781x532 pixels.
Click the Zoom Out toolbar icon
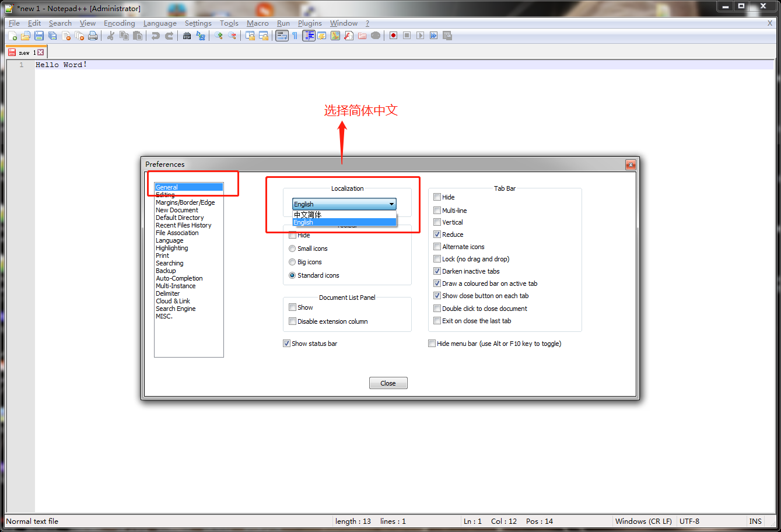pos(232,36)
